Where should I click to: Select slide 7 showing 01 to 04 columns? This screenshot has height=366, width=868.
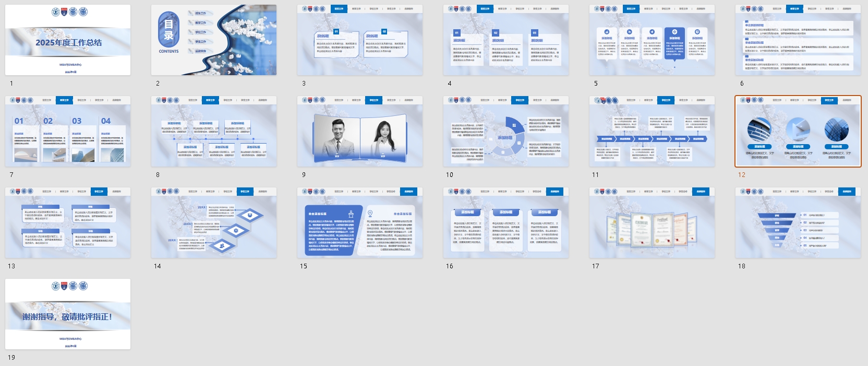coord(68,132)
